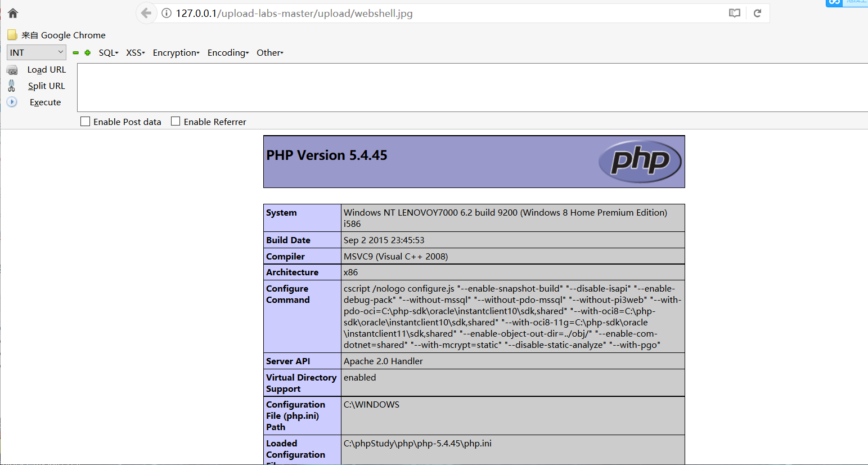868x465 pixels.
Task: Click the Build Date row label
Action: 288,240
